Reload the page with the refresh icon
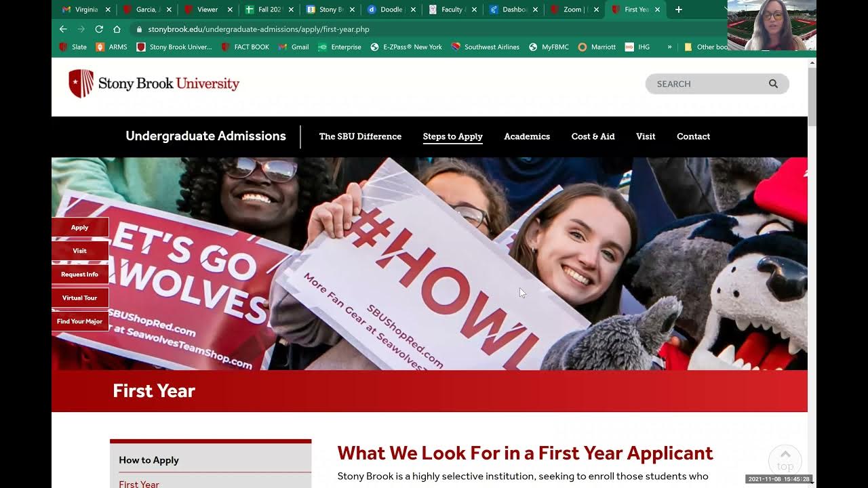 pyautogui.click(x=99, y=29)
